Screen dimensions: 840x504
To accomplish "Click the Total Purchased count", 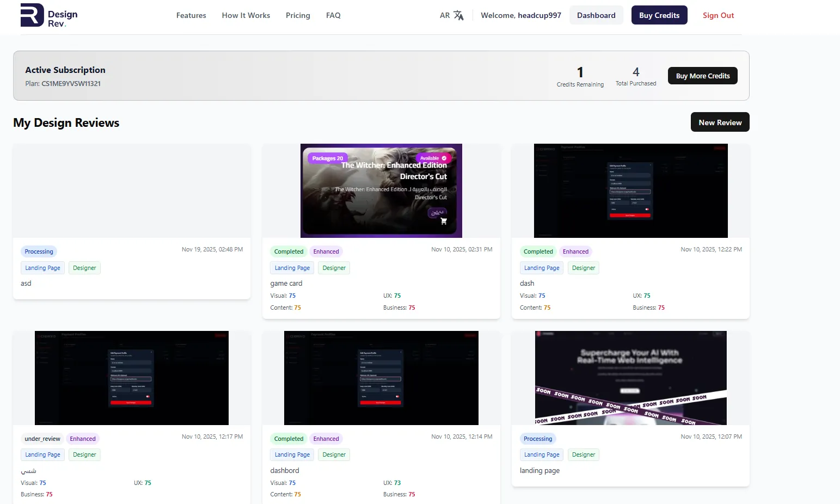I will [636, 72].
